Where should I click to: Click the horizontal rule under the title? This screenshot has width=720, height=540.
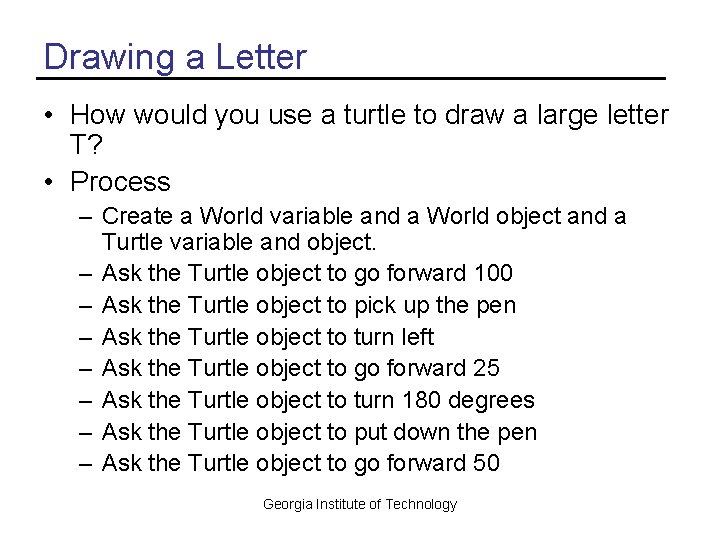point(350,78)
